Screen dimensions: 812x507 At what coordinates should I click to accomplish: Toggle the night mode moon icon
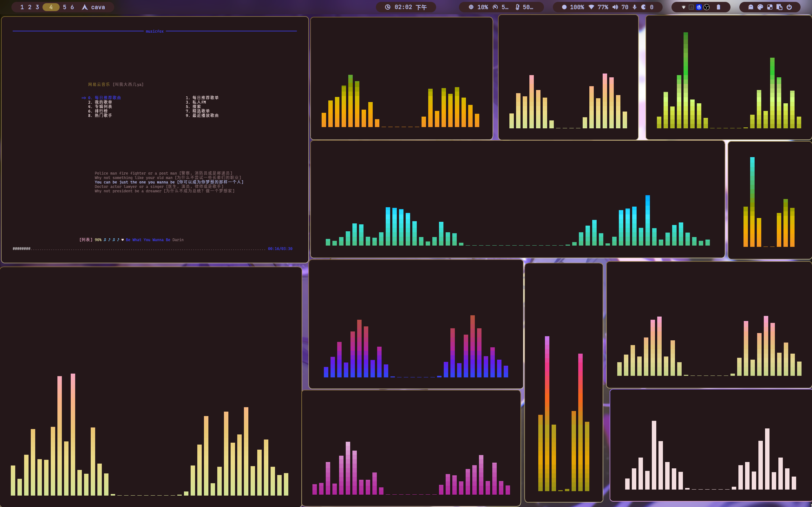tap(644, 7)
